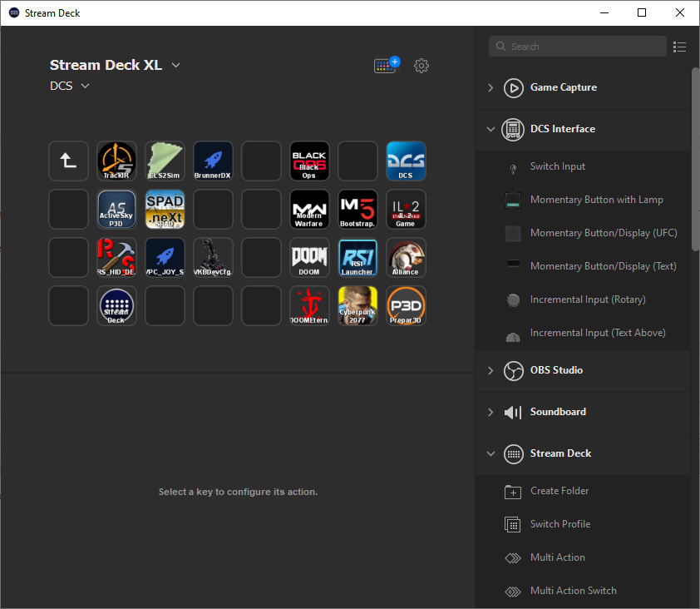Select the ActiveSky P3D key
This screenshot has height=609, width=700.
(x=116, y=209)
